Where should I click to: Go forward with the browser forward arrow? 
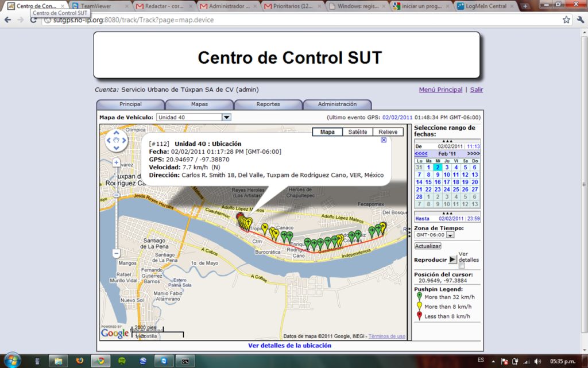21,20
